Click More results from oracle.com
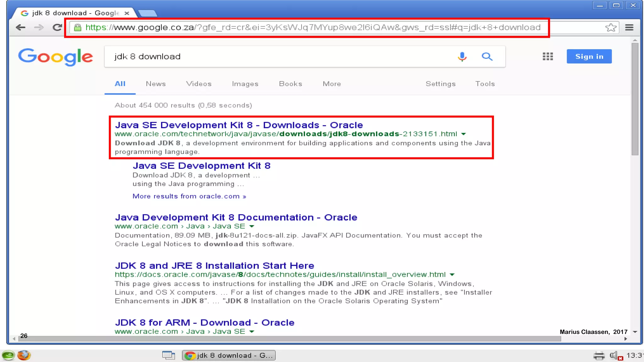The height and width of the screenshot is (362, 644). click(189, 196)
